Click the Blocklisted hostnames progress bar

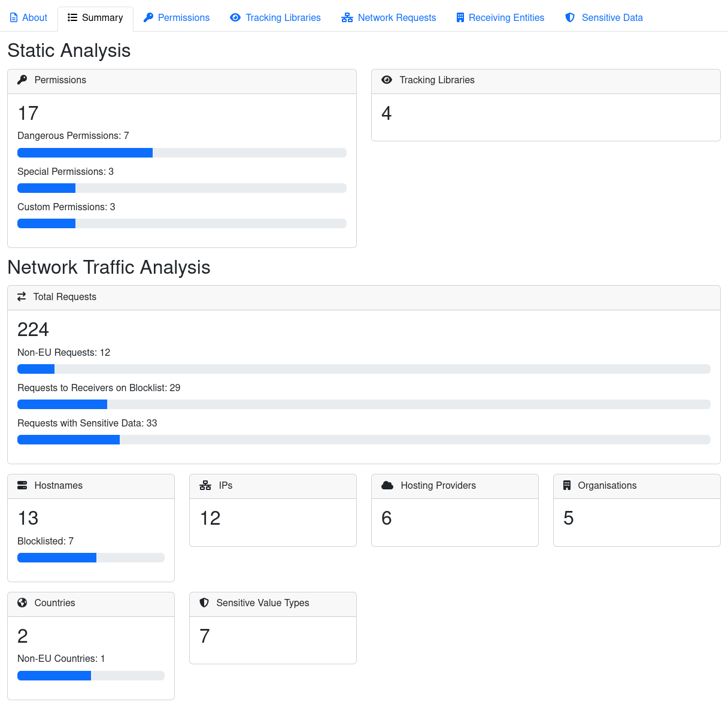coord(91,558)
